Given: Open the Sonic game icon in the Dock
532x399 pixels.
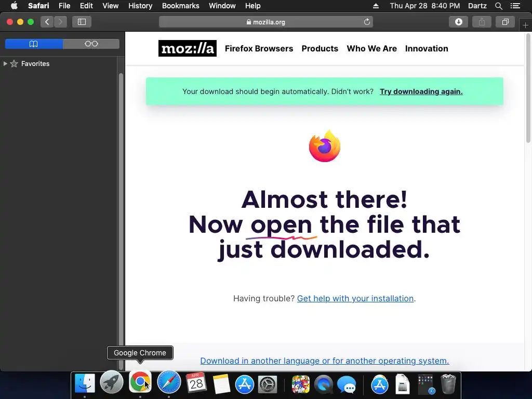Looking at the screenshot, I should (301, 384).
